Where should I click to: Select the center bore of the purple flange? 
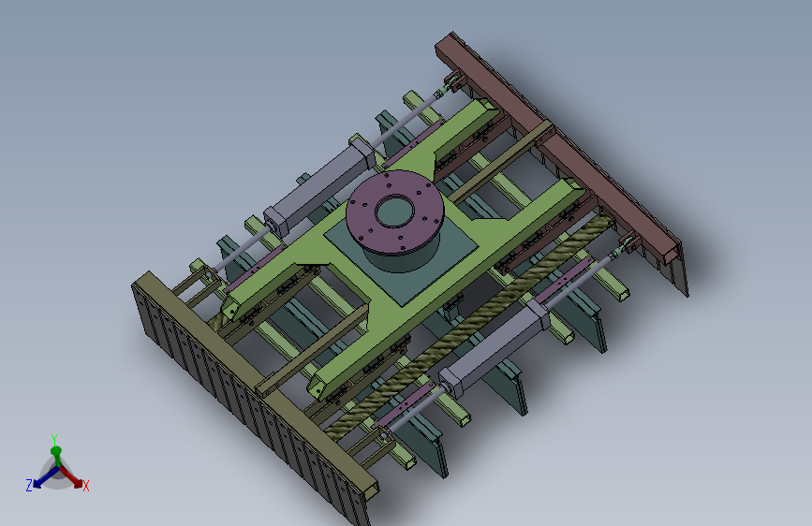pos(394,211)
